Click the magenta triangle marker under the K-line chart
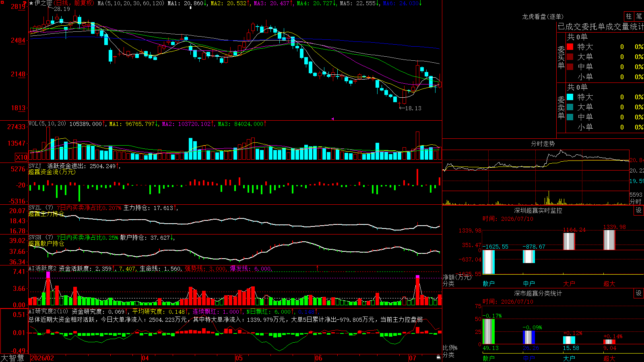Viewport: 644px width, 362px height. coord(332,119)
